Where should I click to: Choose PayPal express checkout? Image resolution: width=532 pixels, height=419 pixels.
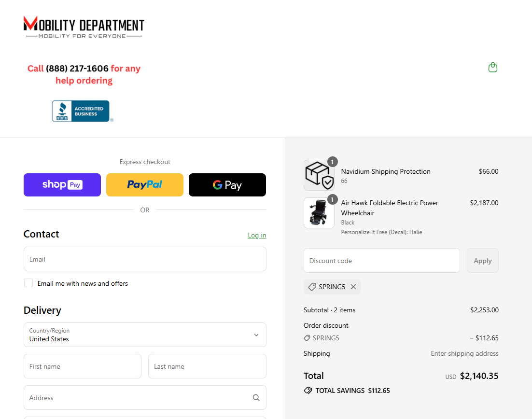click(x=144, y=185)
